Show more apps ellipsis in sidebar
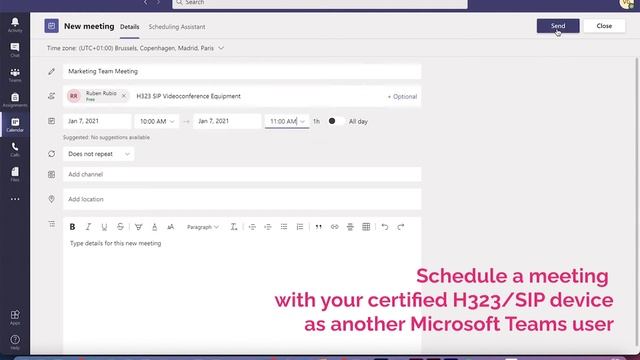 click(15, 199)
